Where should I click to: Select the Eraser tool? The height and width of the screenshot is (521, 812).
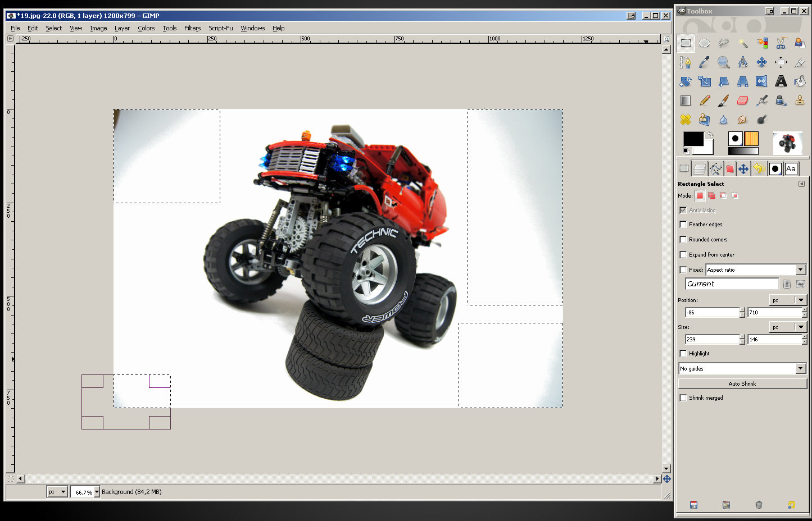[x=743, y=100]
